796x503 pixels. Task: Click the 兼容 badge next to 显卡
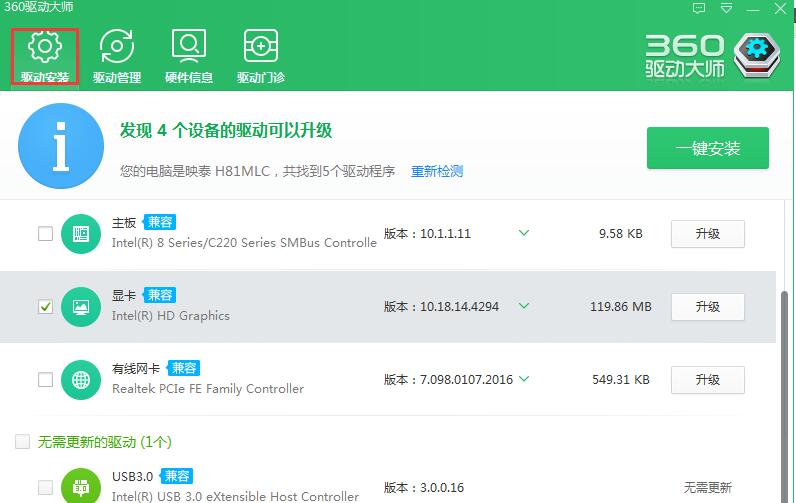click(160, 295)
